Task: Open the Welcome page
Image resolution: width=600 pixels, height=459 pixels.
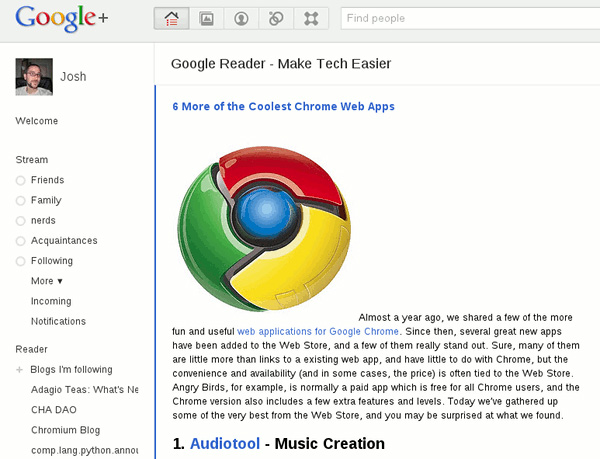Action: 37,121
